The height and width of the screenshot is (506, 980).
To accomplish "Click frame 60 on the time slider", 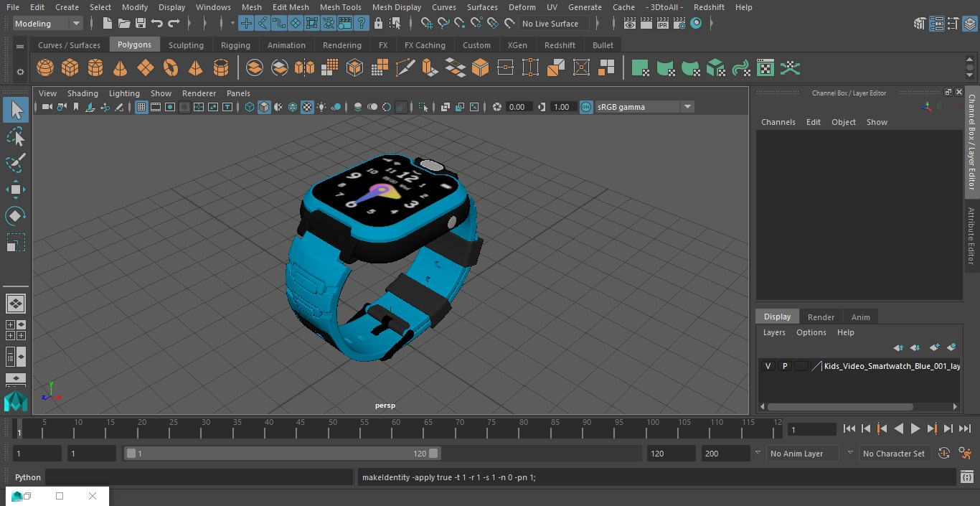I will pyautogui.click(x=396, y=428).
